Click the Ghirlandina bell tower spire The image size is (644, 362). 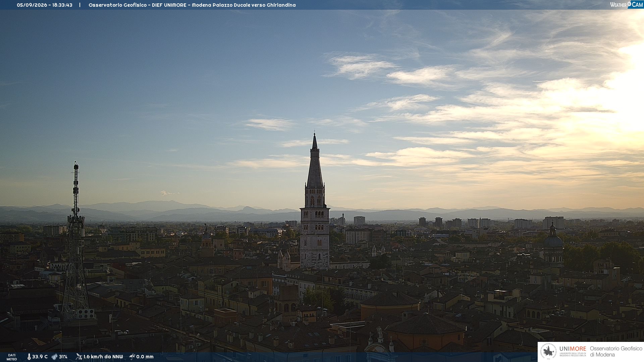coord(315,161)
